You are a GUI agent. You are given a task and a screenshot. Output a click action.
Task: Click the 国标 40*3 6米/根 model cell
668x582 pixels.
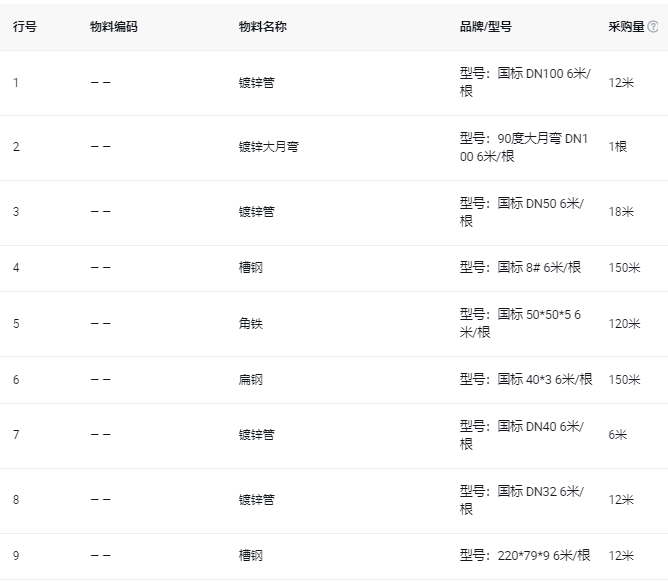click(x=526, y=380)
